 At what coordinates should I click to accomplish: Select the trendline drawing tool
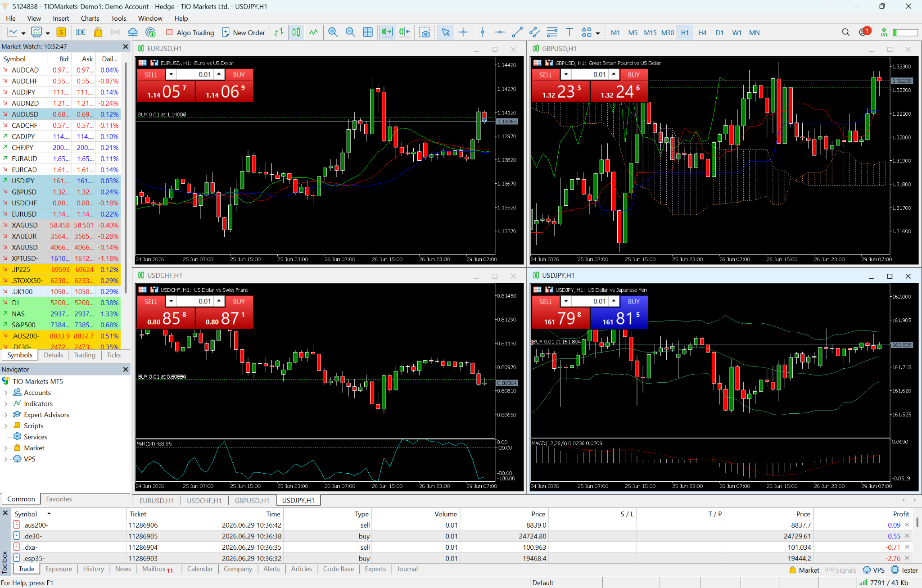click(x=517, y=32)
